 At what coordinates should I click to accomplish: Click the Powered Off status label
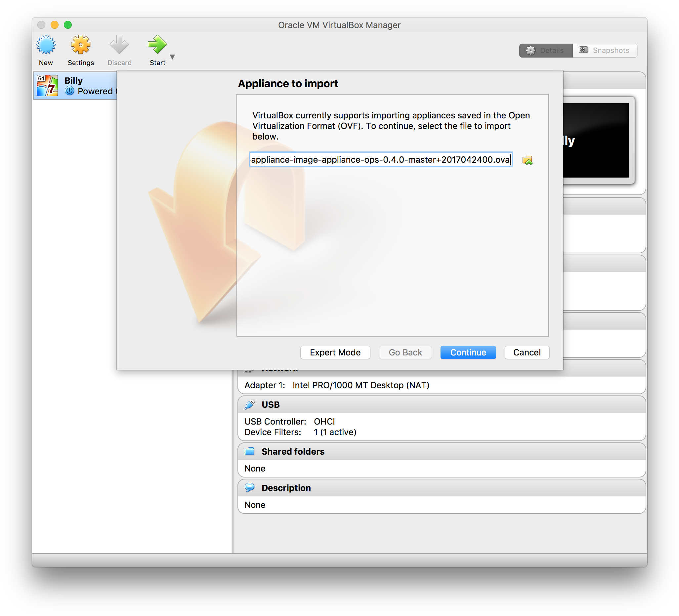(x=97, y=91)
